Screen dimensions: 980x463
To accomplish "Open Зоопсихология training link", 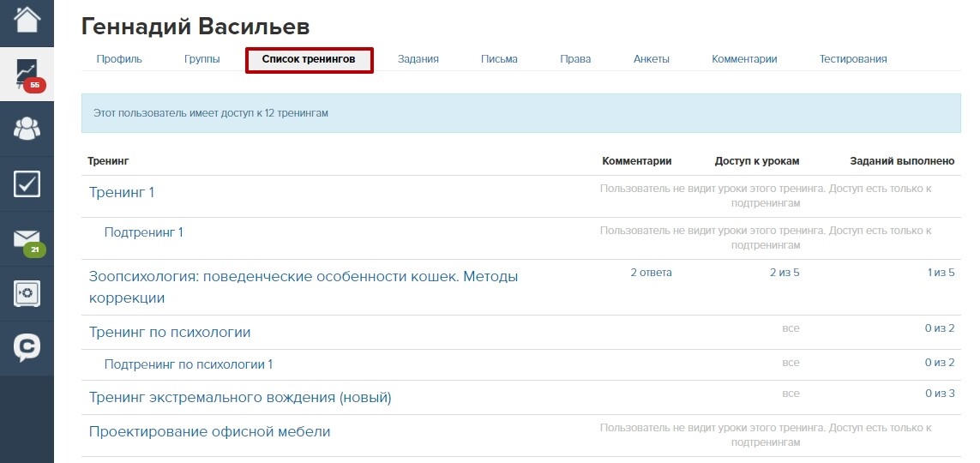I will tap(304, 286).
